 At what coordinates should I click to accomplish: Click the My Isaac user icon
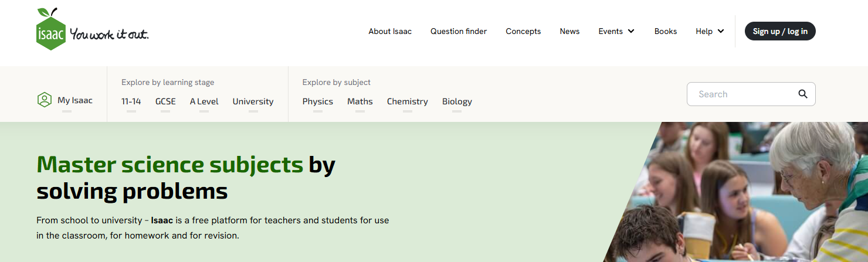coord(44,100)
